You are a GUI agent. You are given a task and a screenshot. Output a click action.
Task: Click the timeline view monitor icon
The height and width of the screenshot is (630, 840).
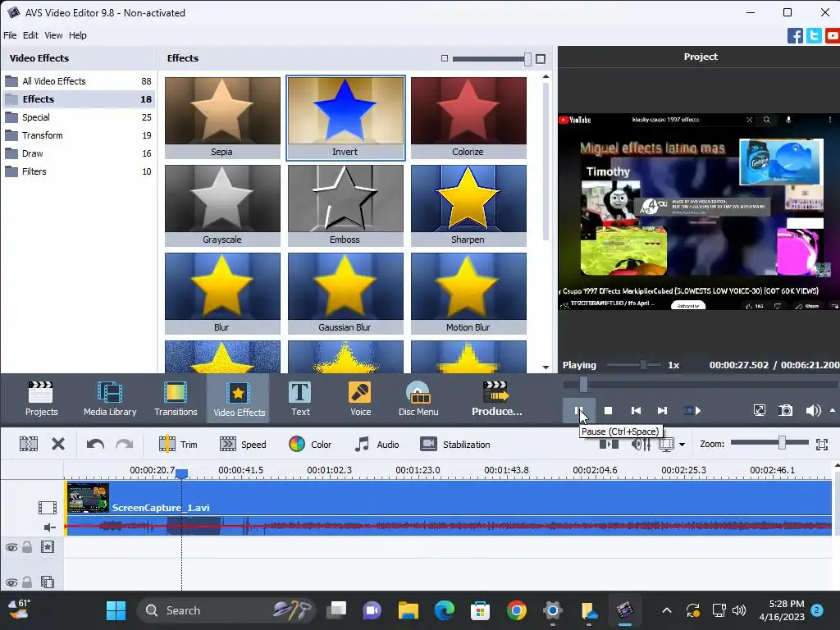pyautogui.click(x=666, y=445)
